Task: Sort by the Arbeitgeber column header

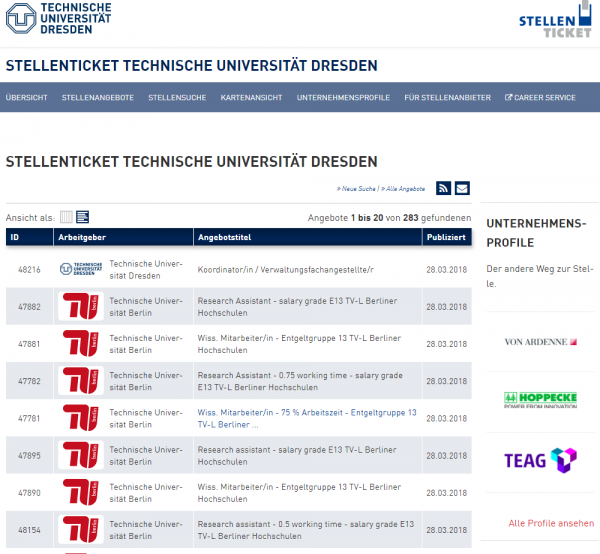Action: tap(124, 237)
